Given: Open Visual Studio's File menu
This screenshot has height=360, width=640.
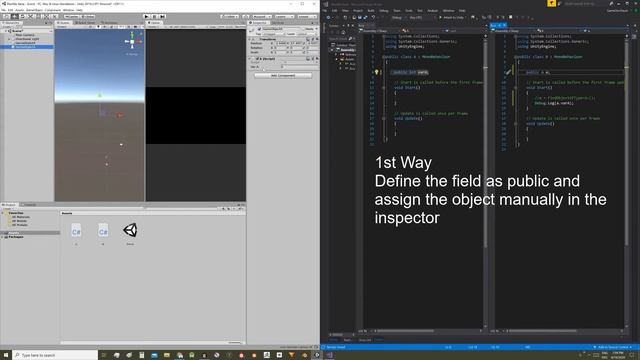Looking at the screenshot, I should pyautogui.click(x=324, y=11).
